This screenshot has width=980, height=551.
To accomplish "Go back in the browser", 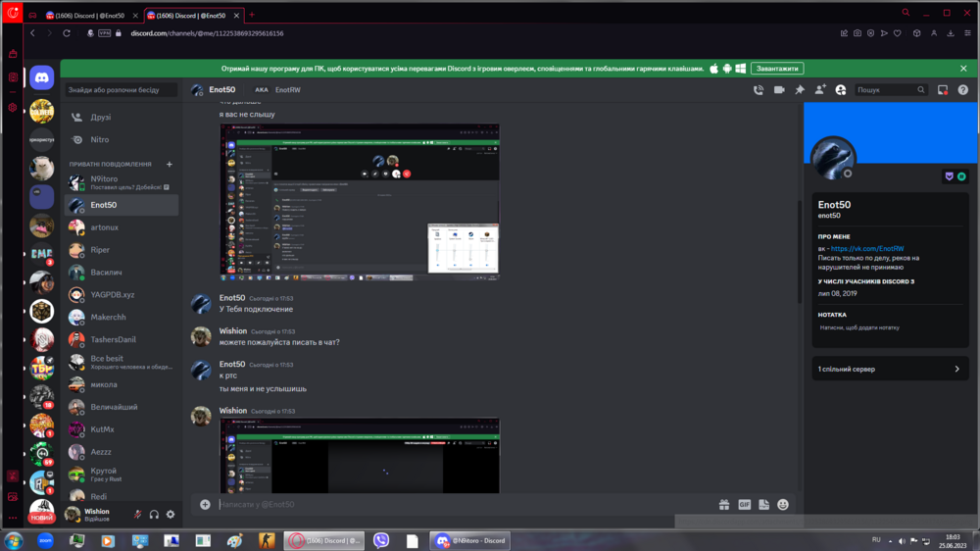I will point(32,33).
